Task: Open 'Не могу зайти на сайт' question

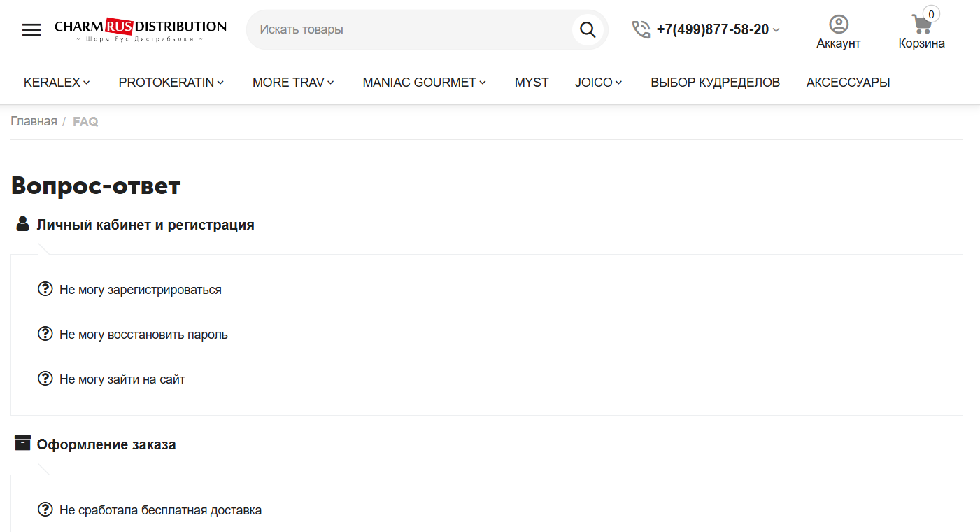Action: pos(122,379)
